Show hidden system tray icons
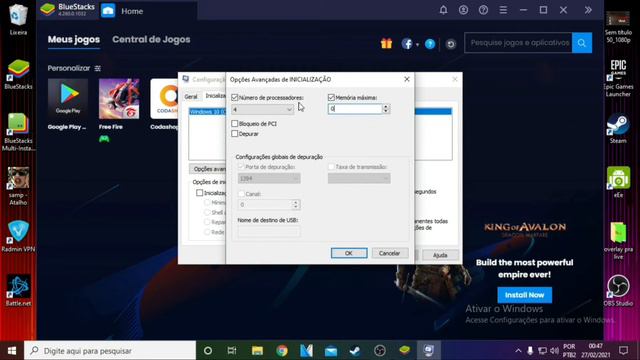This screenshot has width=640, height=360. pos(518,351)
